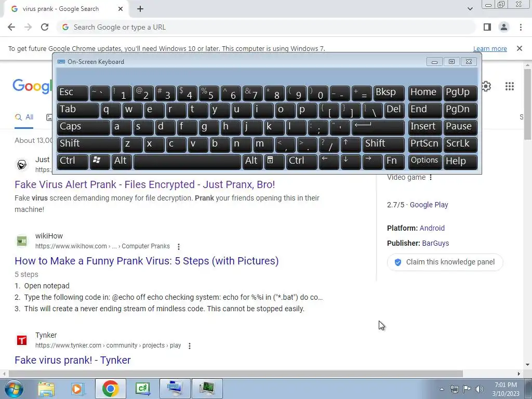Click the Enter key arrow on keyboard
Screen dimensions: 532x399
378,127
